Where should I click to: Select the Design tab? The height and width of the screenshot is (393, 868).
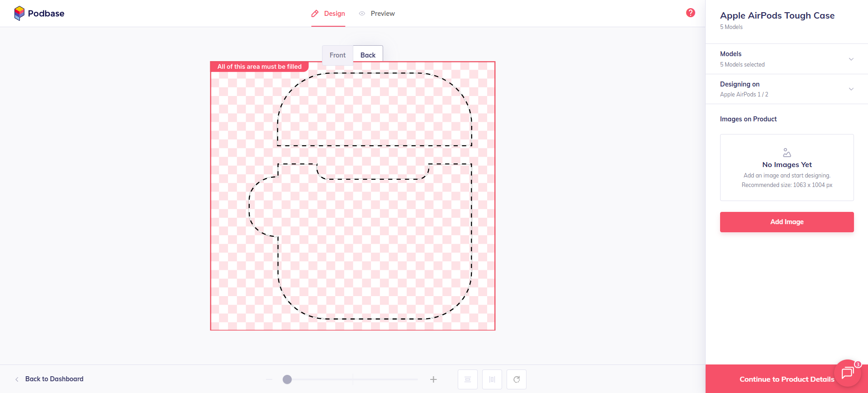click(328, 14)
